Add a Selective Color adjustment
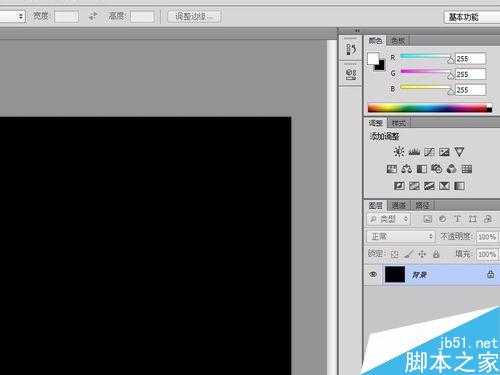500x375 pixels. (x=444, y=186)
